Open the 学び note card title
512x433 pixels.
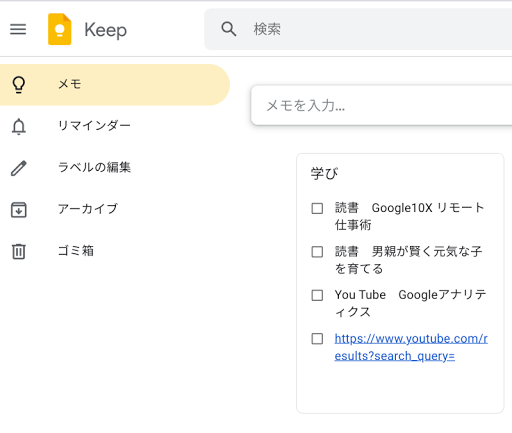[x=324, y=173]
